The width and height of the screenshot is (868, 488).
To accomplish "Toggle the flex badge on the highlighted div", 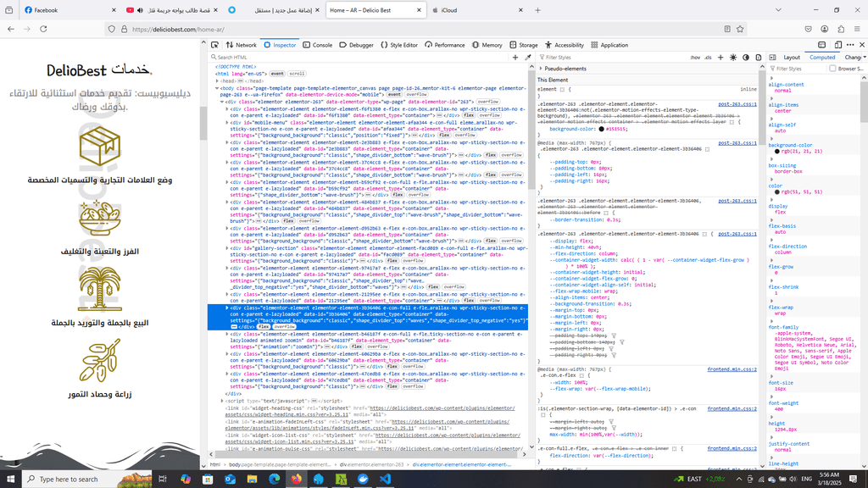I will tap(264, 326).
